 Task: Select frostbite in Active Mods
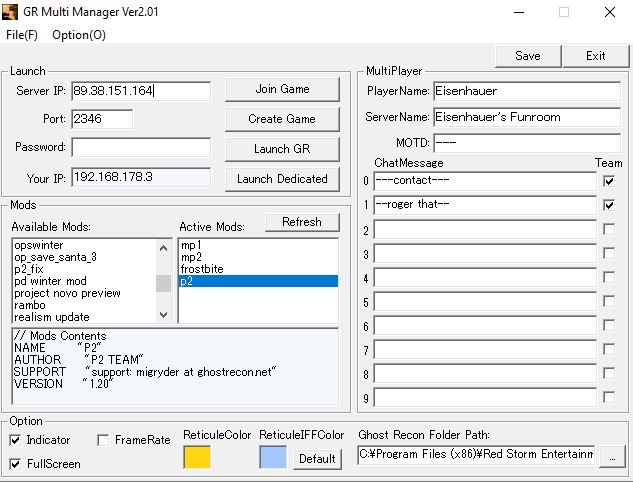[203, 269]
